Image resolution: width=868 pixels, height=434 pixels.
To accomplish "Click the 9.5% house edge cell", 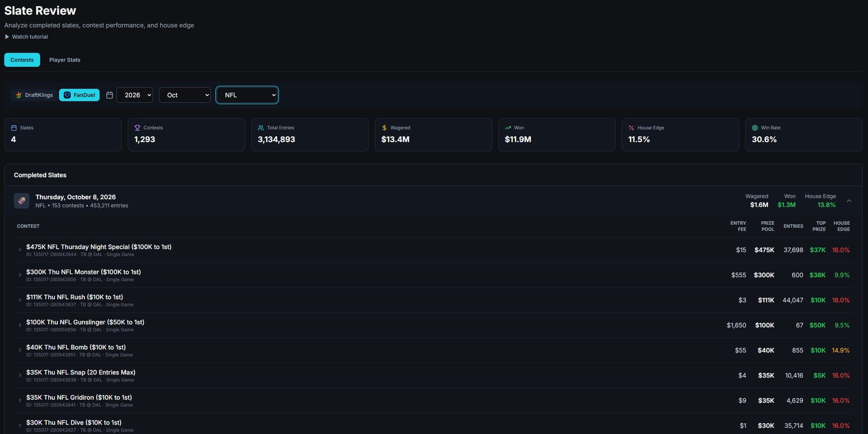I will [842, 325].
